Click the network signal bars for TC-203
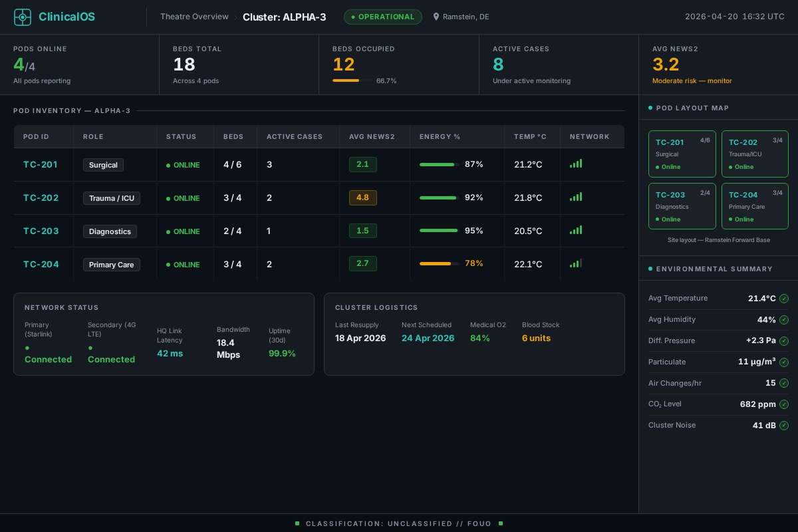The height and width of the screenshot is (532, 798). tap(576, 230)
